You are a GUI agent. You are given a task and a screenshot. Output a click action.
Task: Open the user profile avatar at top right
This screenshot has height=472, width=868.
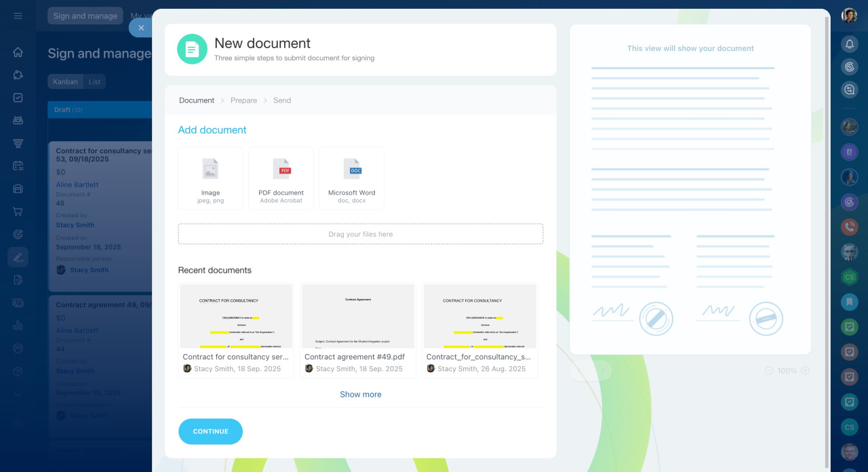coord(849,16)
